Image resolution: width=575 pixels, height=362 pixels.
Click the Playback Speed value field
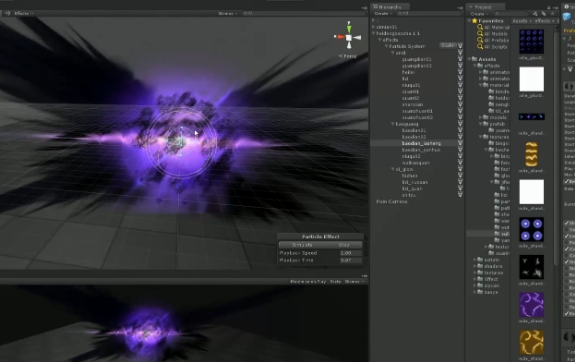click(351, 253)
